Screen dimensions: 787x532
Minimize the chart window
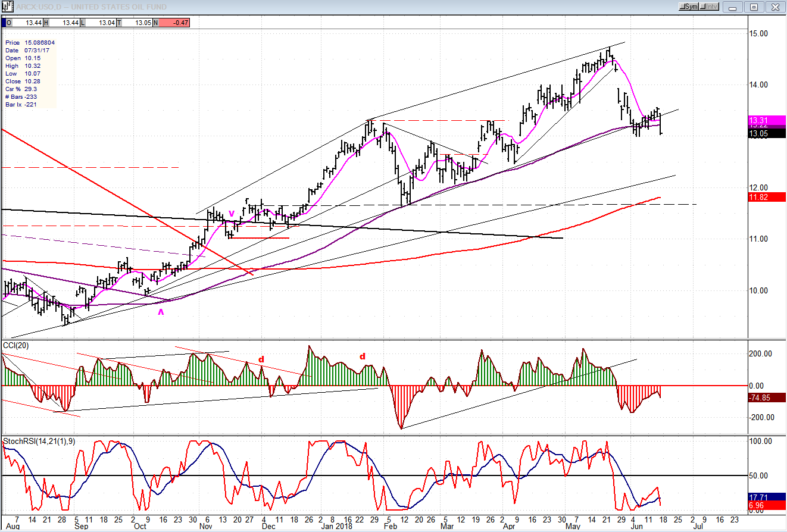(735, 7)
